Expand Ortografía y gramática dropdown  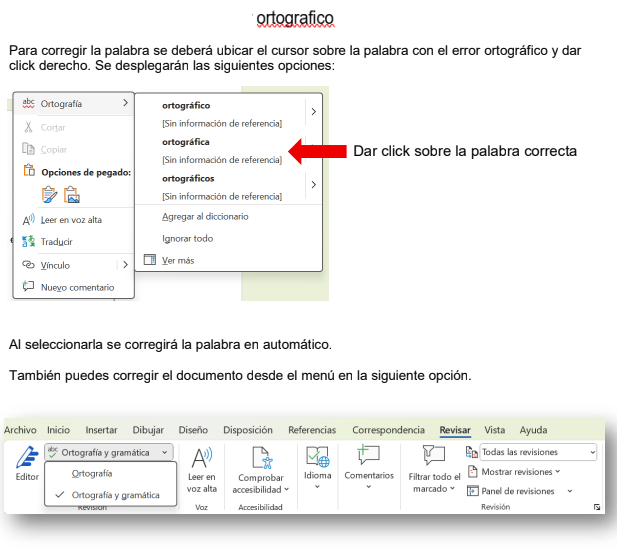coord(165,452)
